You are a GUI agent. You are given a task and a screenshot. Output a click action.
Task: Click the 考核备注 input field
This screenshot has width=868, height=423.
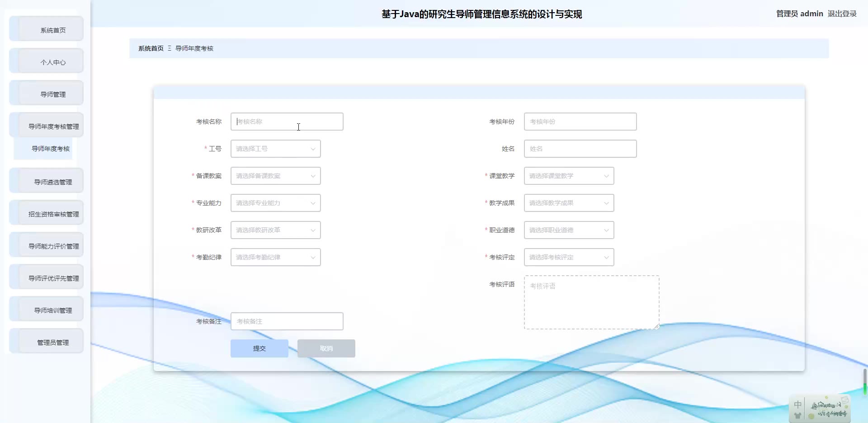[x=287, y=321]
